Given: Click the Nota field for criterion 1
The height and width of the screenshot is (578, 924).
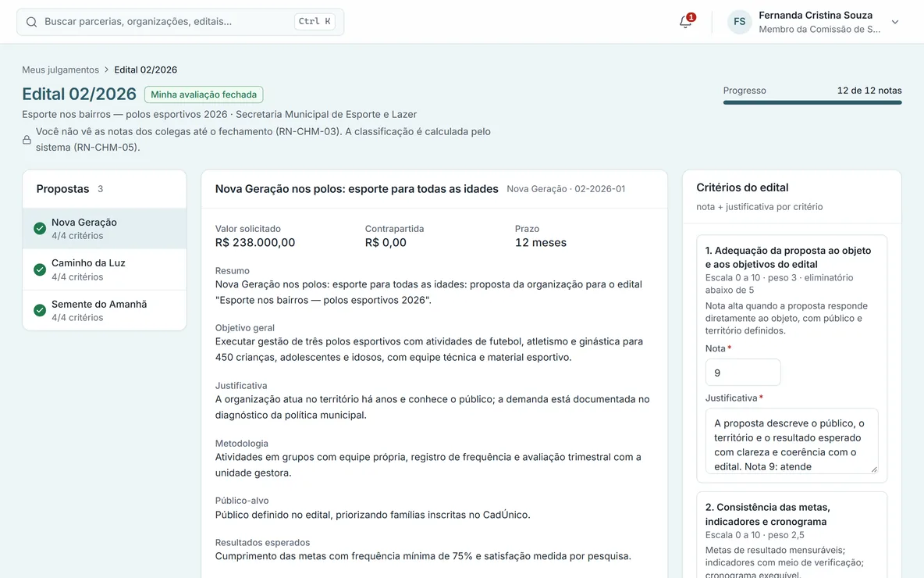Looking at the screenshot, I should (x=743, y=373).
